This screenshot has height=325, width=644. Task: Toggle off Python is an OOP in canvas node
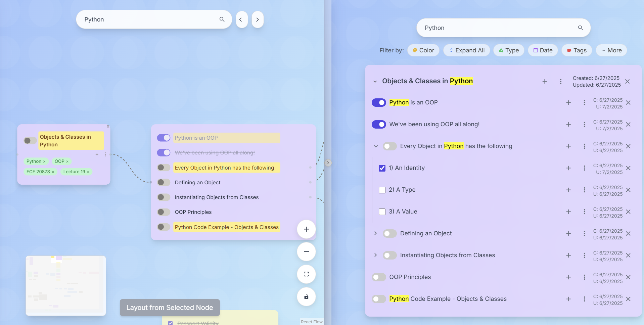(x=164, y=138)
